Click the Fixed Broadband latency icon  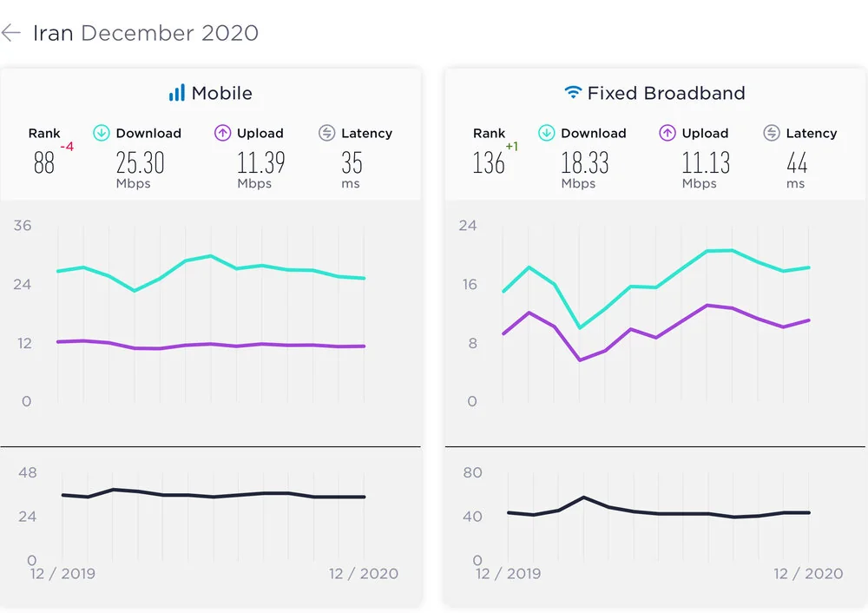(x=771, y=133)
